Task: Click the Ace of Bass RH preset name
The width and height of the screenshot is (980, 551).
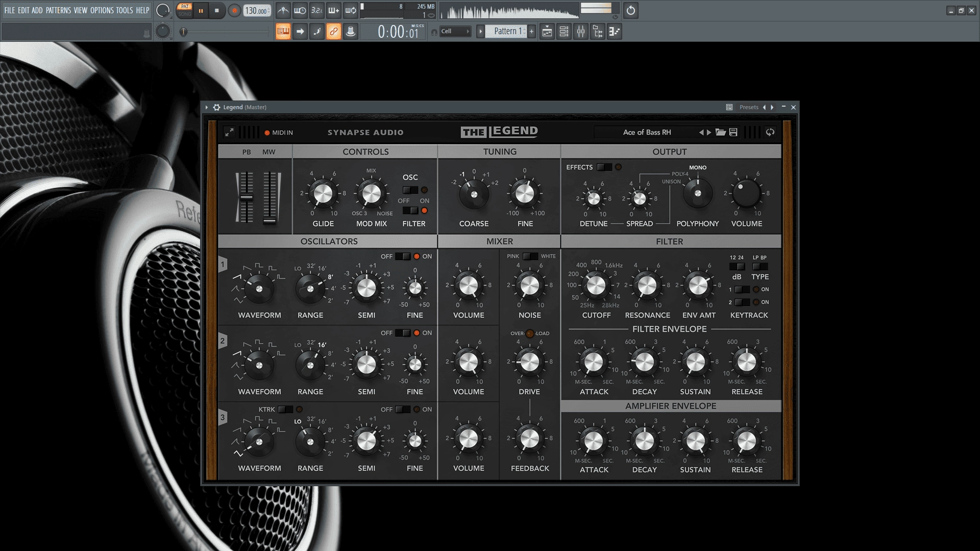Action: coord(647,132)
